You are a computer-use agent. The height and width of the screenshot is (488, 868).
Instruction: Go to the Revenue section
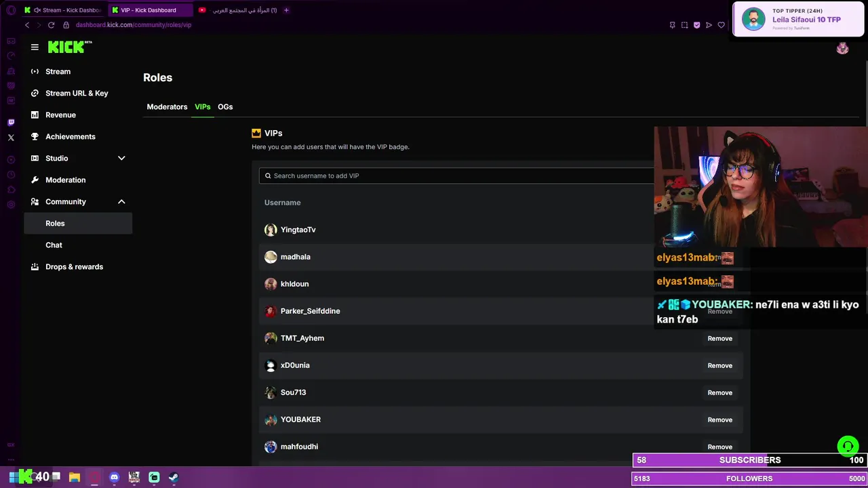point(78,115)
